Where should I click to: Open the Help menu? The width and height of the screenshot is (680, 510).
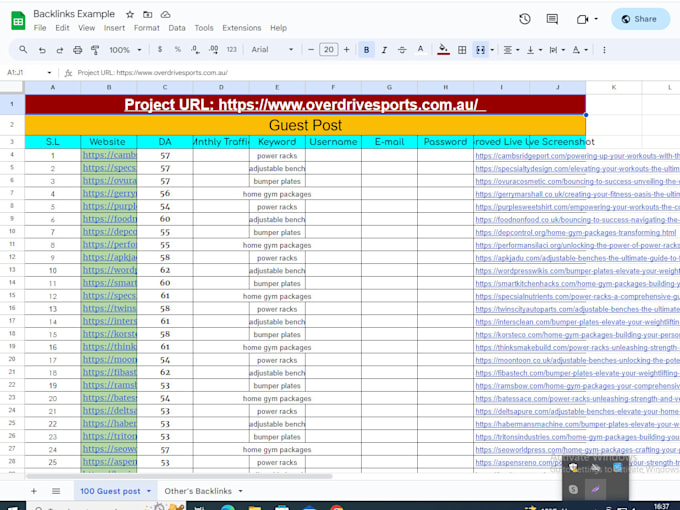278,28
